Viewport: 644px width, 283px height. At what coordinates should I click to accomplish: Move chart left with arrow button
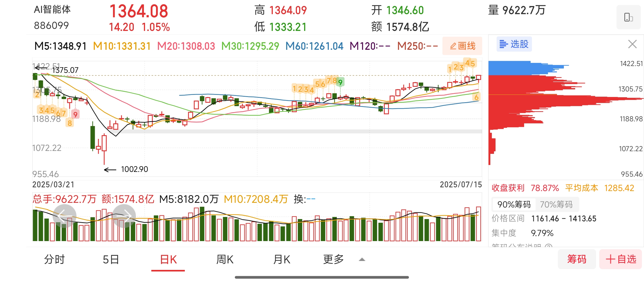64,216
